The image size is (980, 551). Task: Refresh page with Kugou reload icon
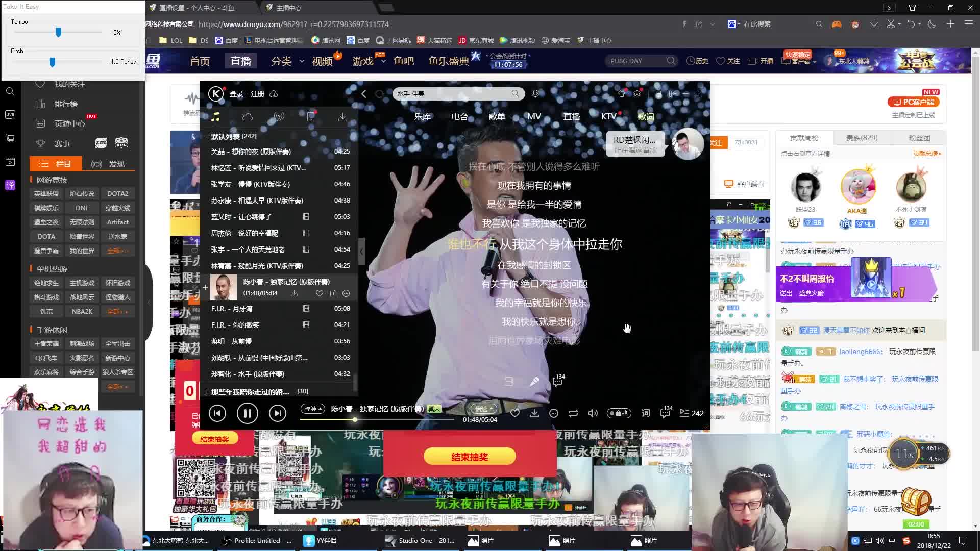379,94
